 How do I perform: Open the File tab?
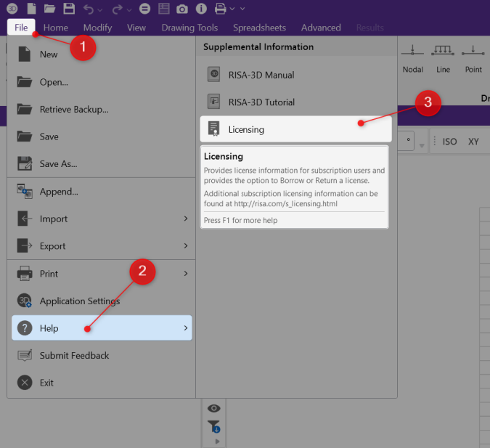point(21,28)
